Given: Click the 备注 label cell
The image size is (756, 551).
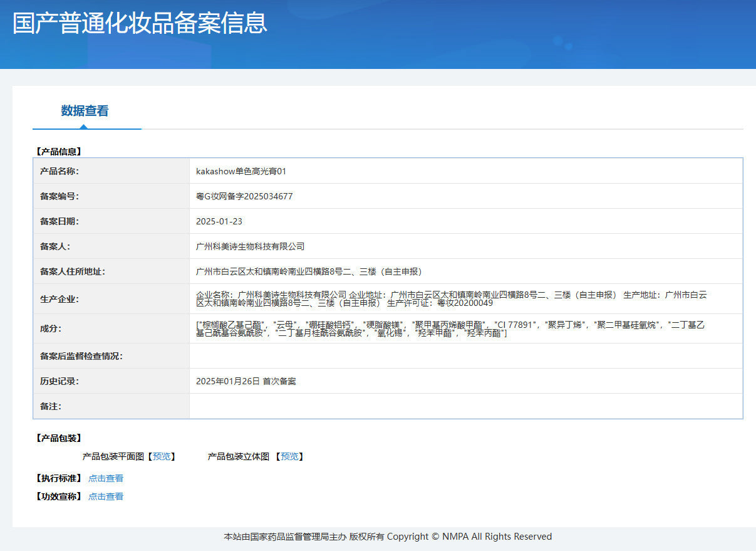Looking at the screenshot, I should click(x=51, y=406).
